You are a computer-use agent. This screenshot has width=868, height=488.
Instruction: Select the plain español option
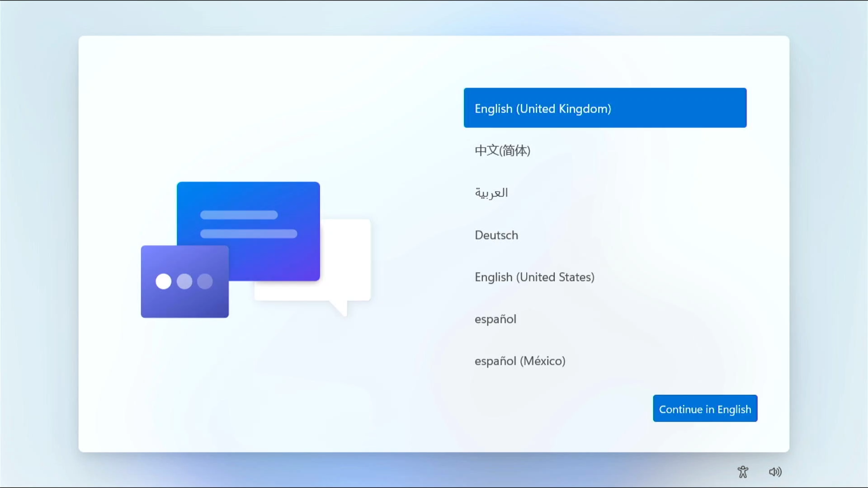point(605,319)
